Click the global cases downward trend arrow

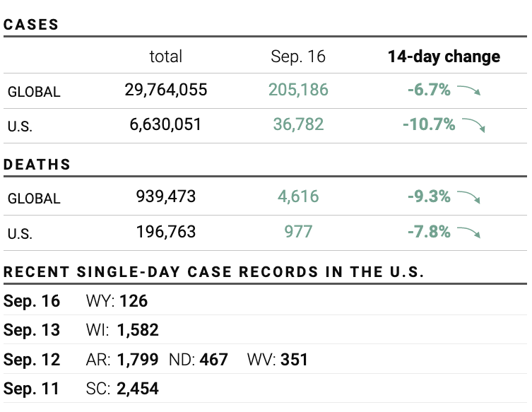[x=468, y=90]
